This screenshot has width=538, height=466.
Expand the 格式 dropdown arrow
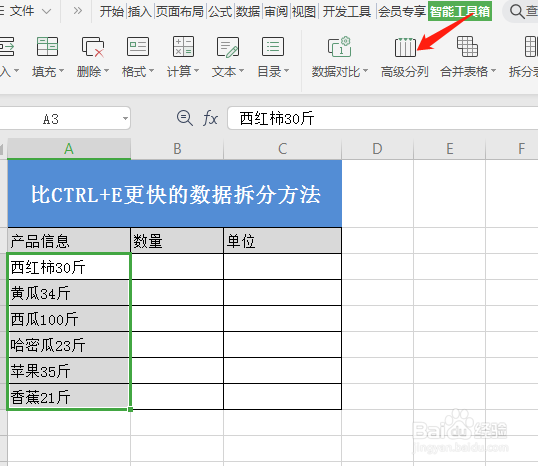[151, 71]
